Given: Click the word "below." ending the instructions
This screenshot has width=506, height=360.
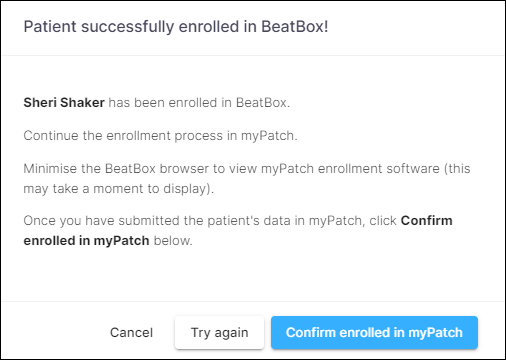Looking at the screenshot, I should pos(173,241).
